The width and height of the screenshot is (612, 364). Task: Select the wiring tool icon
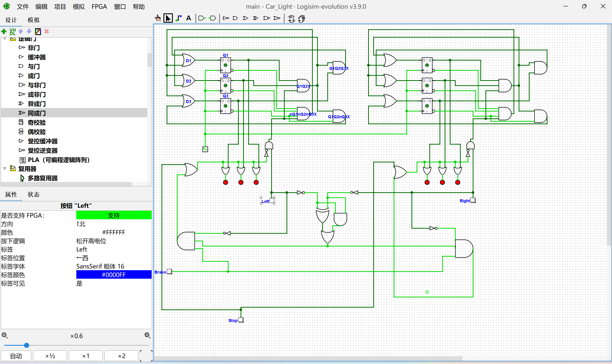click(x=179, y=18)
